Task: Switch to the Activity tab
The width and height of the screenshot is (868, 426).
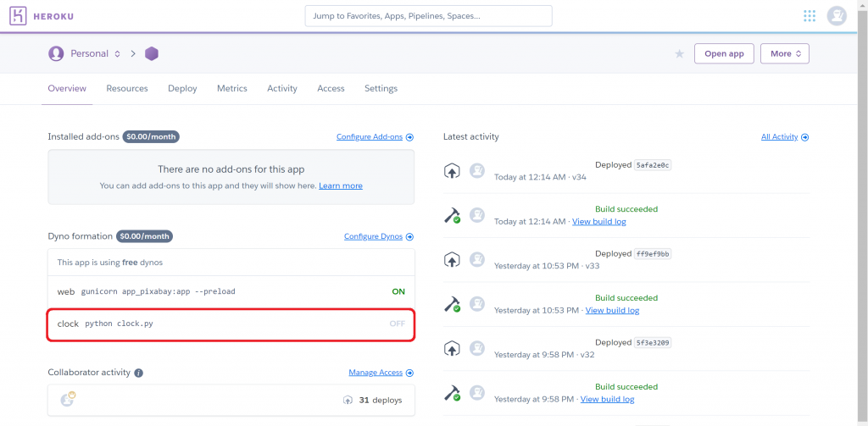Action: [x=282, y=89]
